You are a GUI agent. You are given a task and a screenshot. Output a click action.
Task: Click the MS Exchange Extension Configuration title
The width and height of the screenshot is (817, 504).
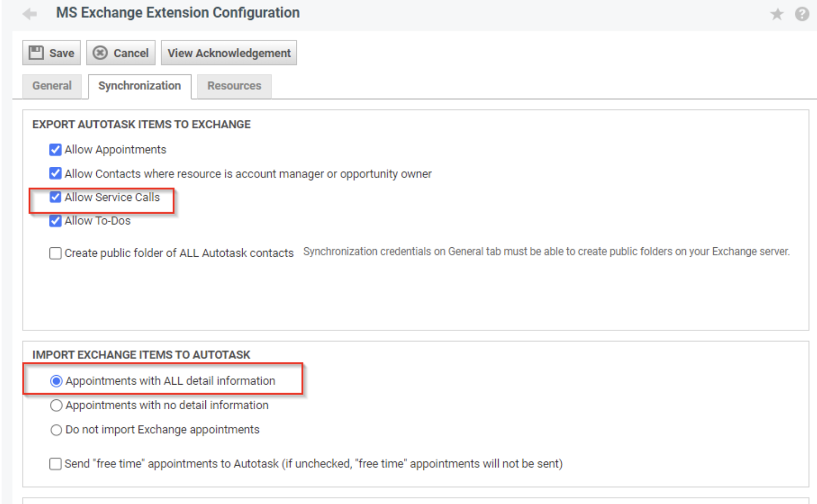tap(178, 13)
